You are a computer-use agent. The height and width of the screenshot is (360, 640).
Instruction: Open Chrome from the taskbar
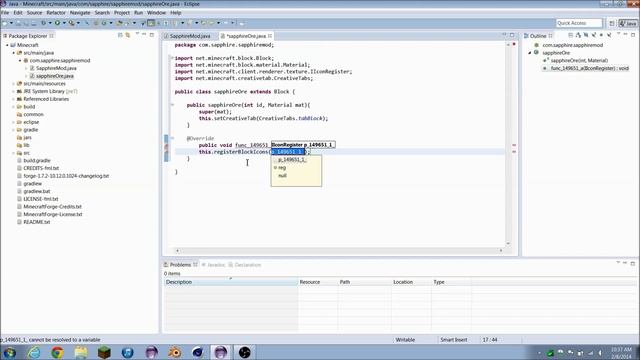(57, 352)
